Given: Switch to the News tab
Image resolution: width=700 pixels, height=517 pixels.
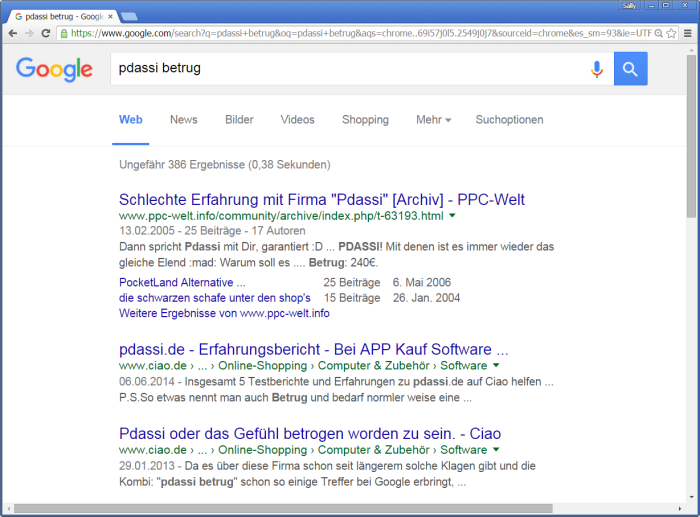Looking at the screenshot, I should pos(184,120).
